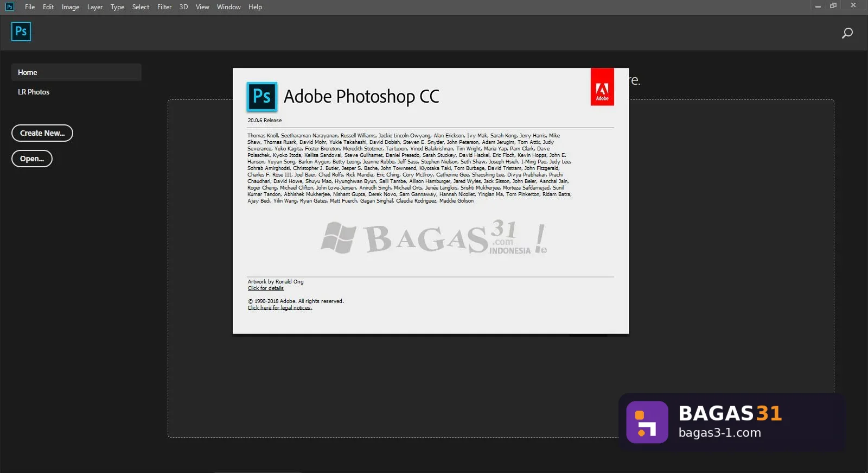Click the Create New... button
This screenshot has height=473, width=868.
tap(42, 133)
